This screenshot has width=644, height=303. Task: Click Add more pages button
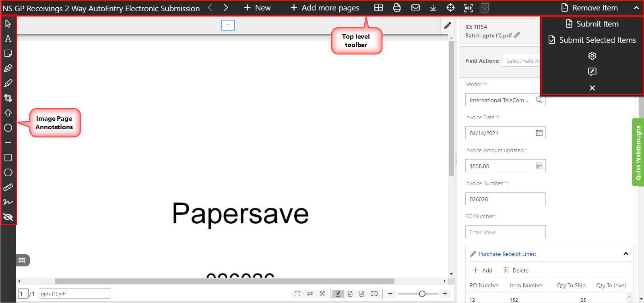pos(324,8)
